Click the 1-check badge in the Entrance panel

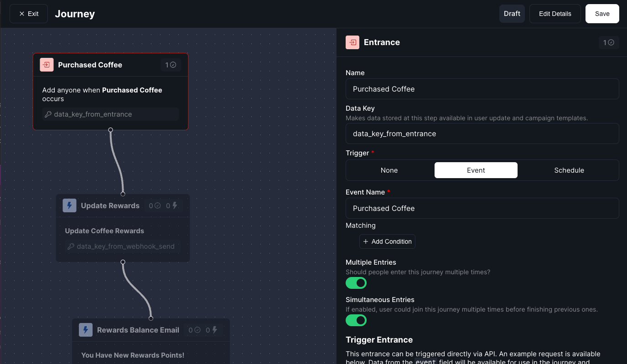pyautogui.click(x=609, y=42)
